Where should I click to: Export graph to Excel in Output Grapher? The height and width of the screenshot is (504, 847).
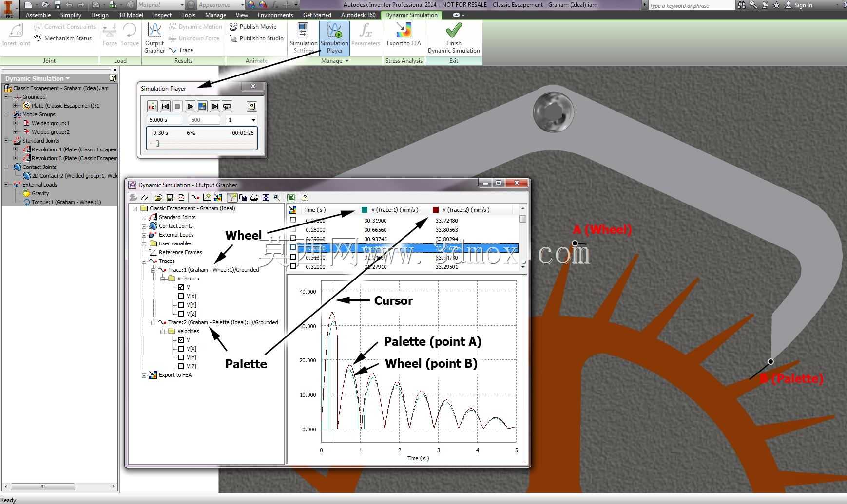[x=291, y=198]
